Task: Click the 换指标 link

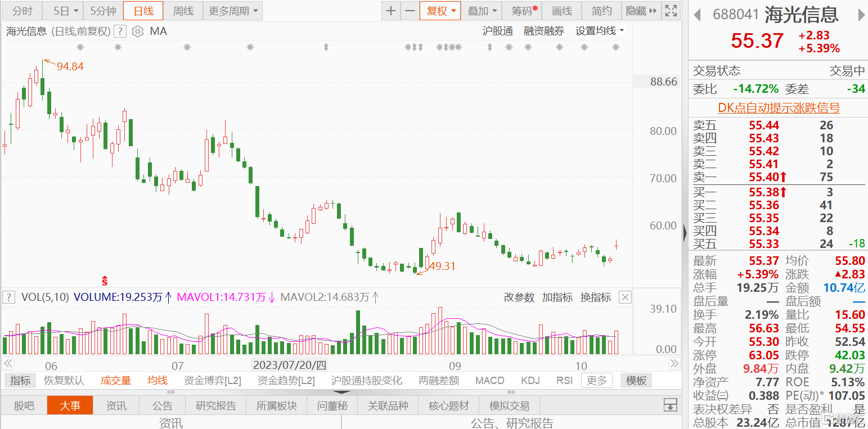Action: (596, 297)
